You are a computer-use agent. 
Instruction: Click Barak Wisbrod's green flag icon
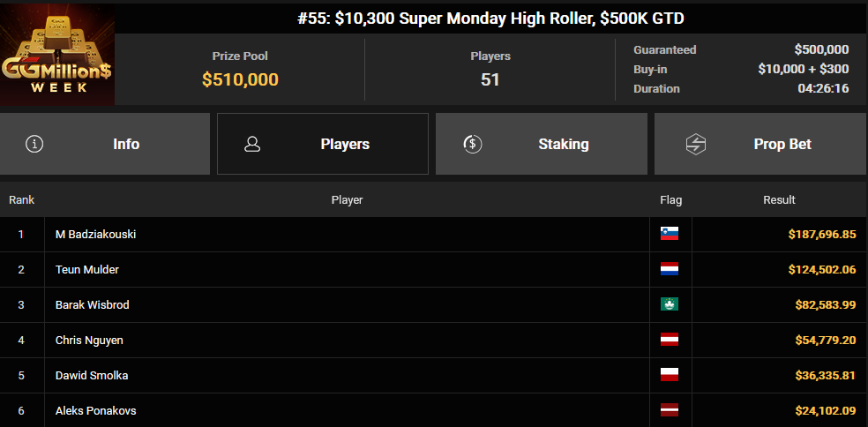670,304
